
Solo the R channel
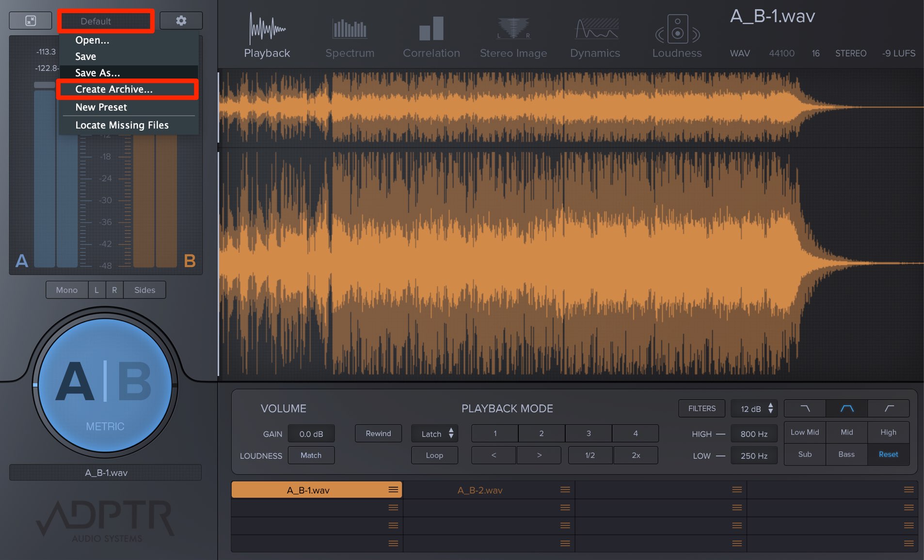pos(114,290)
